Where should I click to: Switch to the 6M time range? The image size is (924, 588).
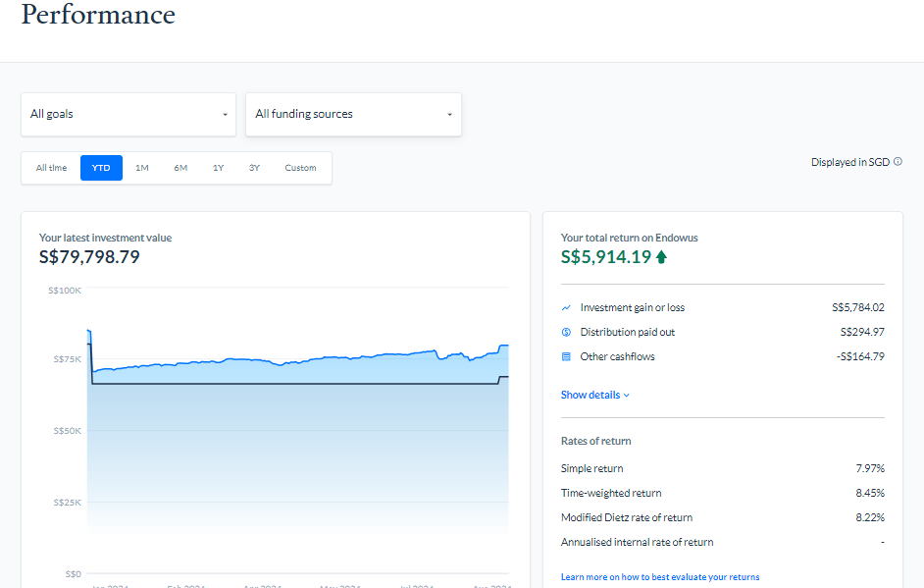180,168
